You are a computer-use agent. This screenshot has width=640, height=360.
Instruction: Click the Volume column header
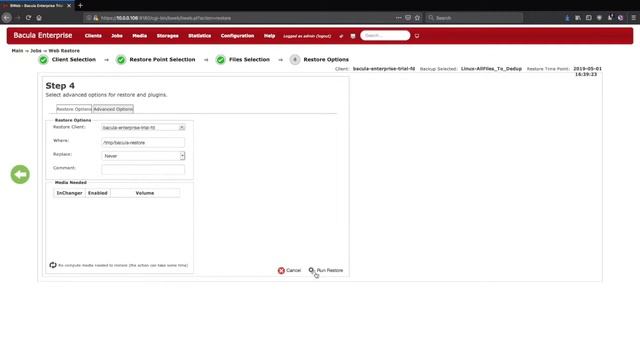[x=145, y=193]
